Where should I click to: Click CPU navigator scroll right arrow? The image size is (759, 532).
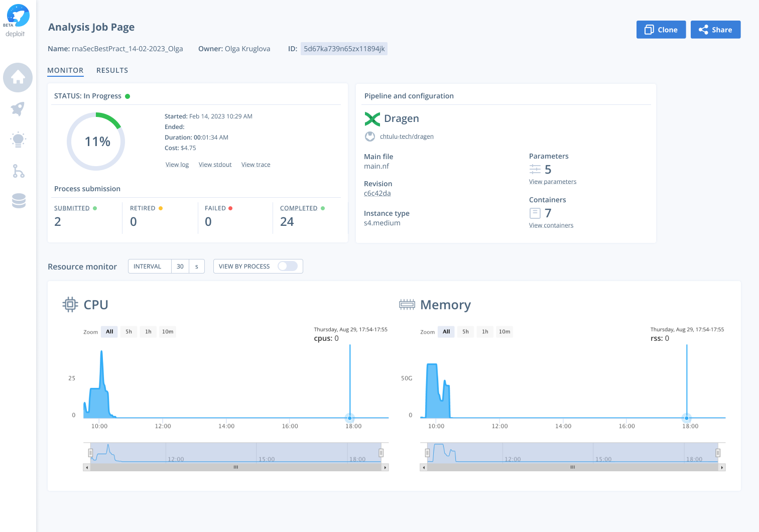tap(385, 467)
